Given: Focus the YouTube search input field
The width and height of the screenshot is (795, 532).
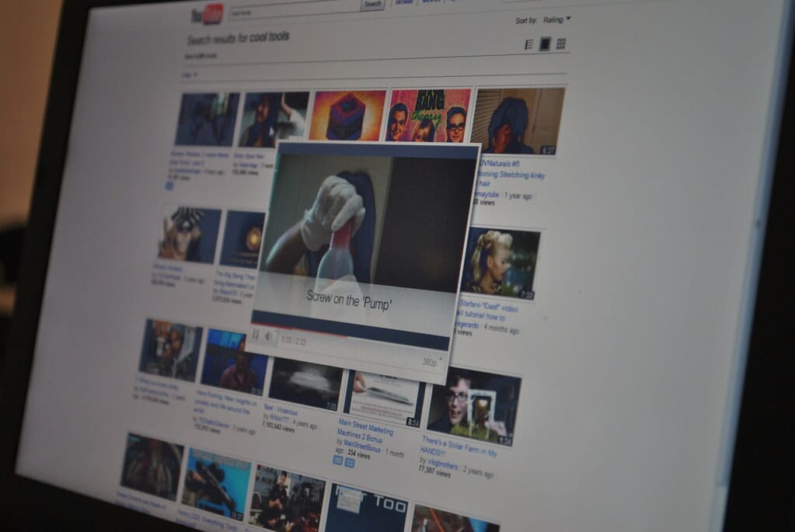Looking at the screenshot, I should pos(294,11).
